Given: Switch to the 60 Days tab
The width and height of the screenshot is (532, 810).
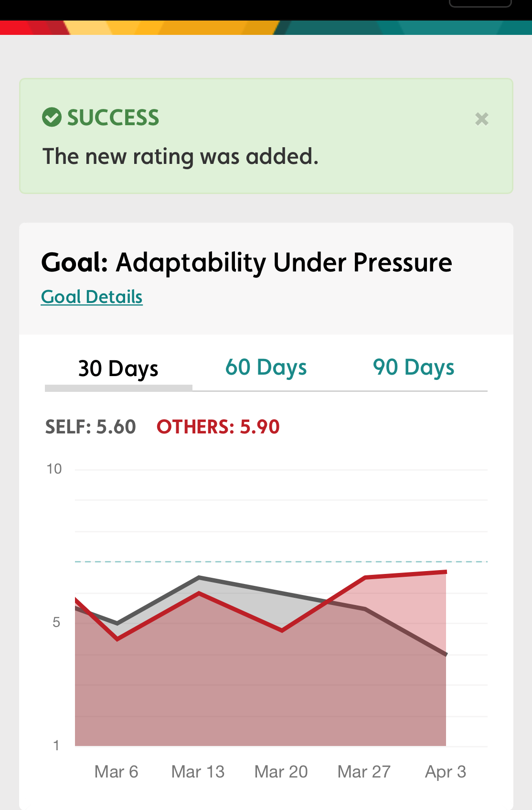Looking at the screenshot, I should pyautogui.click(x=266, y=367).
